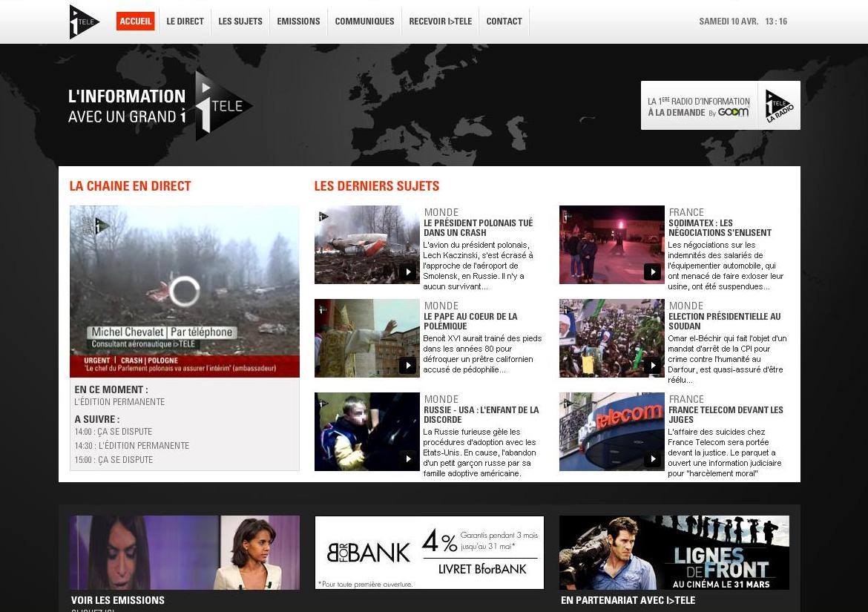Viewport: 868px width, 612px height.
Task: Play the Sudan election video icon
Action: pos(652,365)
